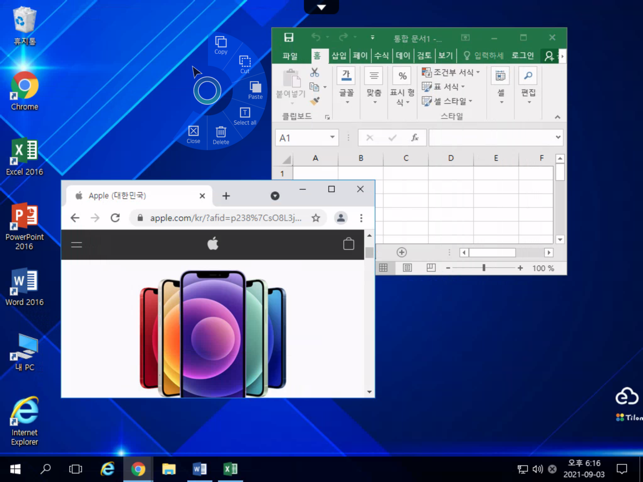643x482 pixels.
Task: Click Chrome's back arrow button
Action: pos(75,218)
